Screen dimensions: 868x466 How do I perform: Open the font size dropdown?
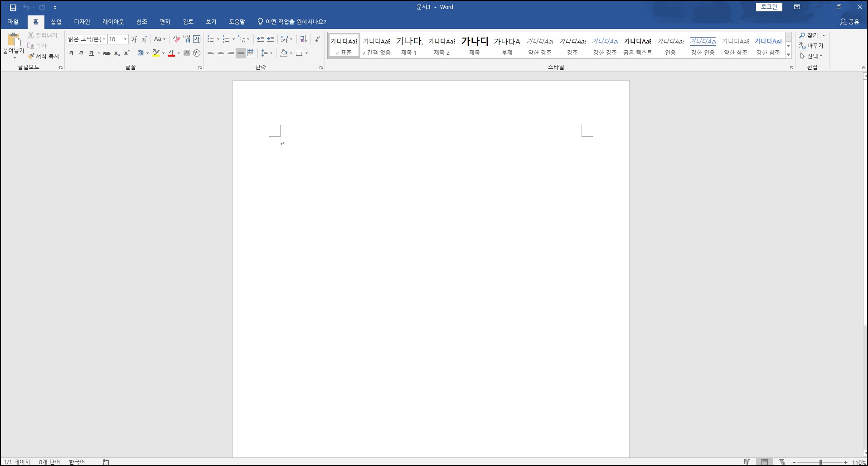125,39
